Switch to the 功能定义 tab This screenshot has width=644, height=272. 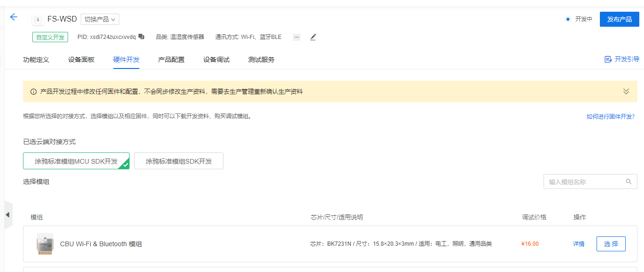coord(36,60)
